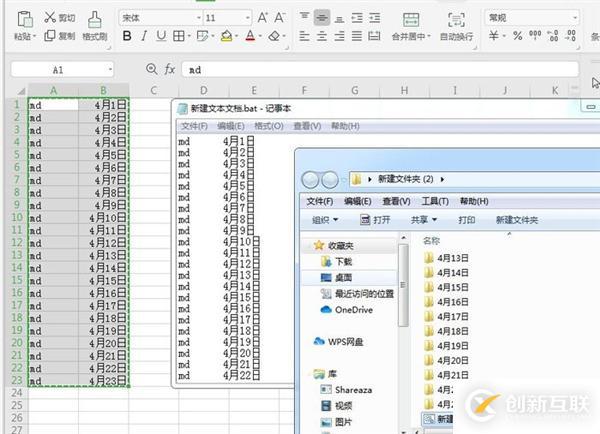Click Explorer forward navigation button

coord(330,179)
